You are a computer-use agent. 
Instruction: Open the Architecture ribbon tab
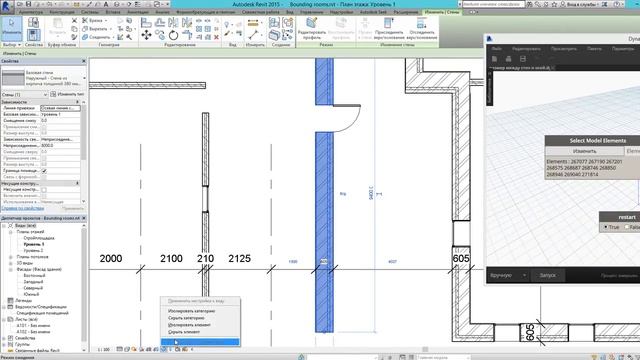coord(31,12)
